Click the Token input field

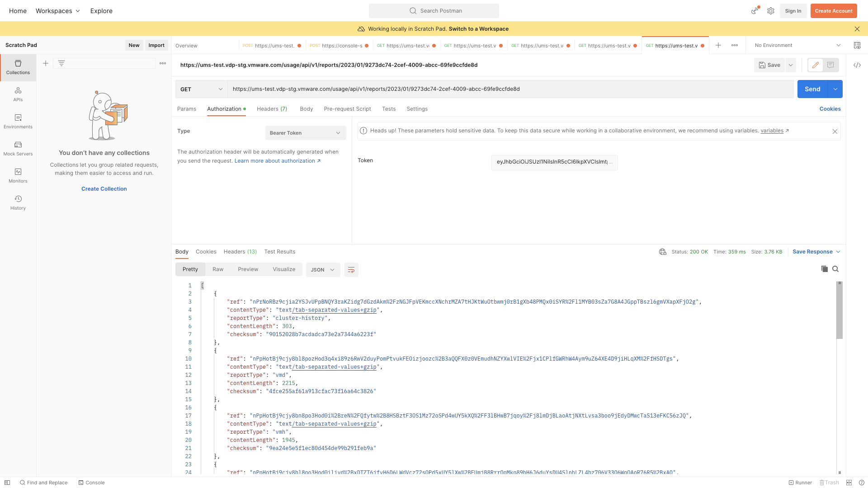pyautogui.click(x=554, y=162)
